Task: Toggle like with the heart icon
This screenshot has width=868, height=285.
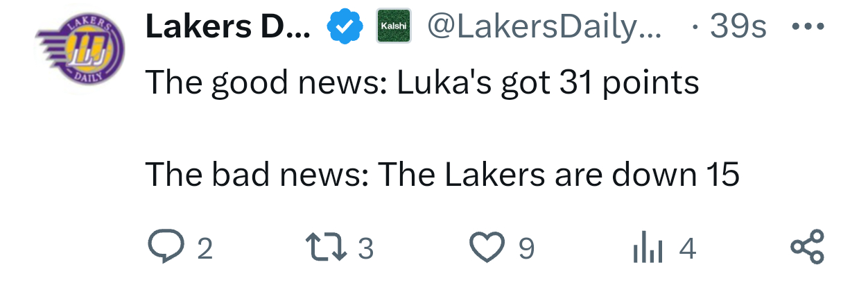Action: pyautogui.click(x=487, y=248)
